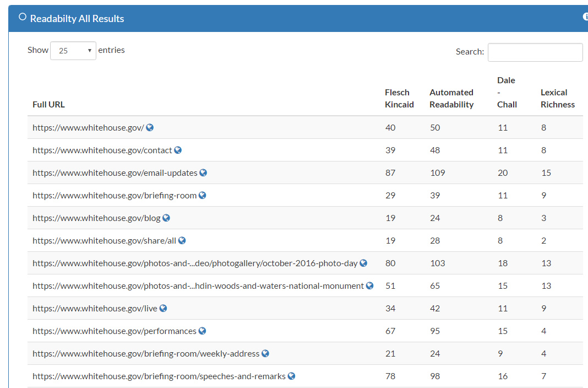588x388 pixels.
Task: Click the https://www.whitehouse.gov/contact URL
Action: [x=102, y=150]
